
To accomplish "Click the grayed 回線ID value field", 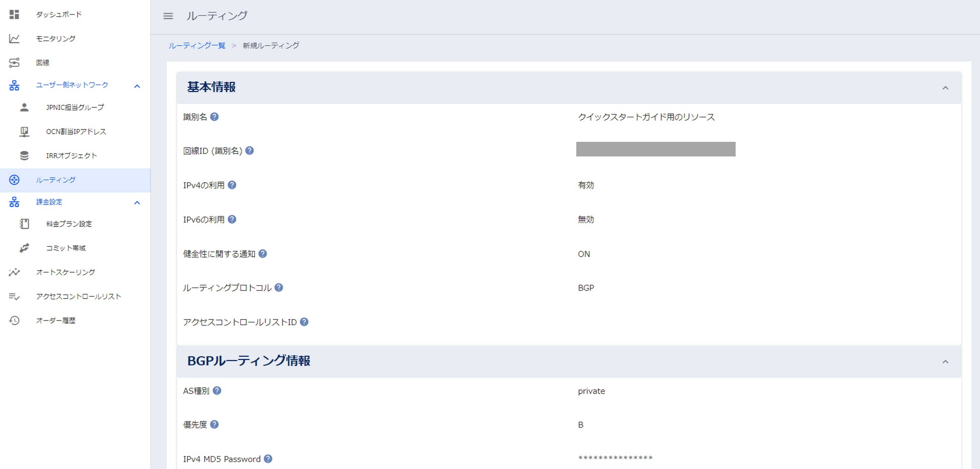I will point(655,149).
